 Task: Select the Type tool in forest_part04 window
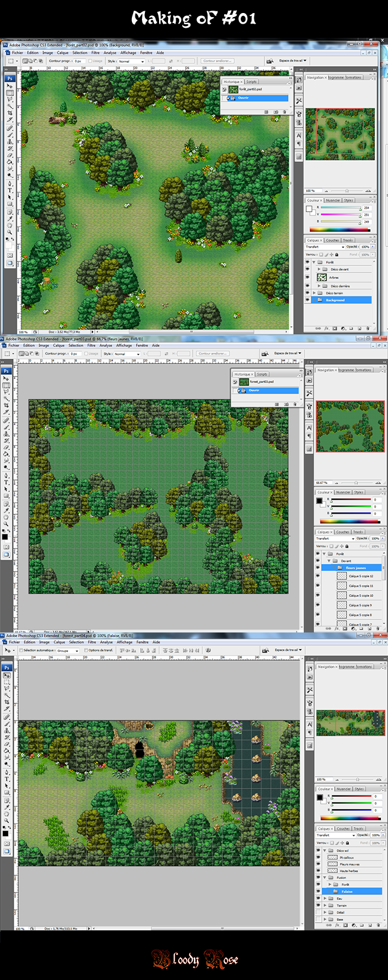click(x=7, y=779)
